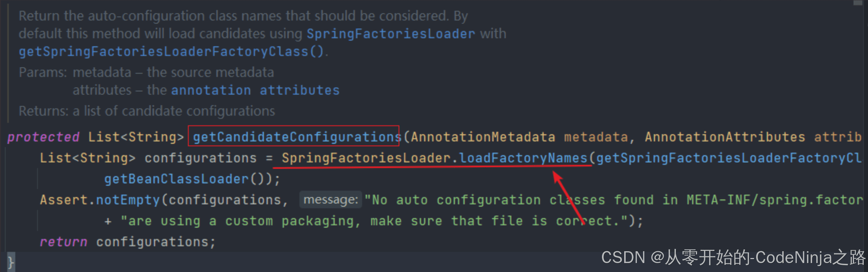Select the loadFactoryNames method call
Image resolution: width=868 pixels, height=272 pixels.
(523, 158)
